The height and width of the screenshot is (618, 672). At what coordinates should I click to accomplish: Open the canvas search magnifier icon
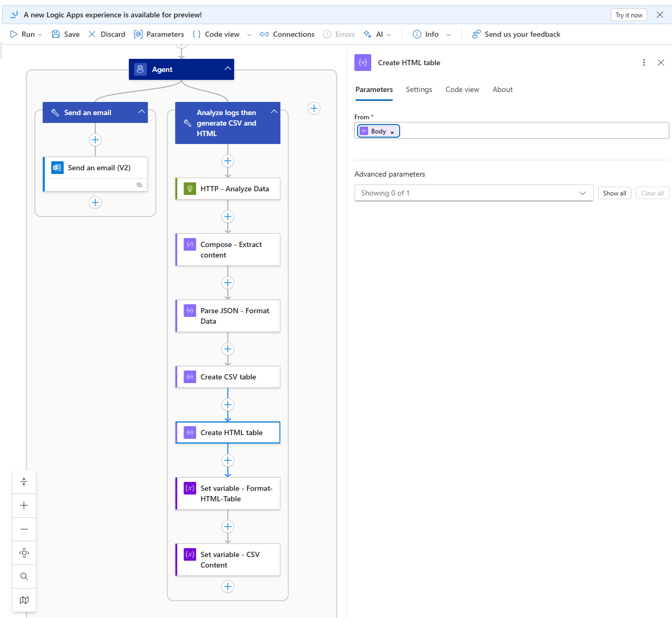pyautogui.click(x=24, y=576)
